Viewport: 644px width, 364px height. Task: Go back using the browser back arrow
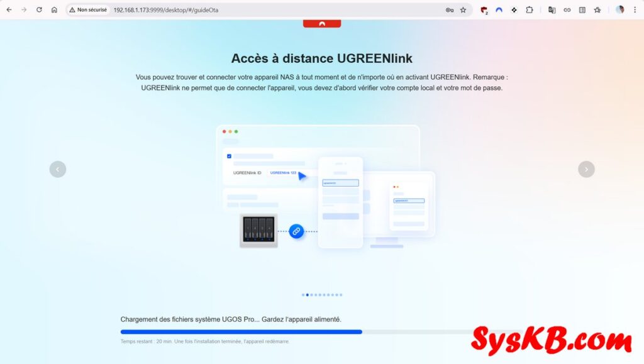[9, 10]
